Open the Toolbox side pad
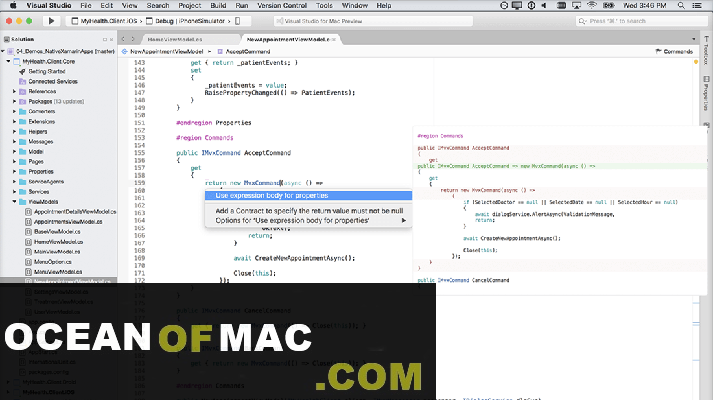Screen dimensions: 713x400 pos(706,50)
